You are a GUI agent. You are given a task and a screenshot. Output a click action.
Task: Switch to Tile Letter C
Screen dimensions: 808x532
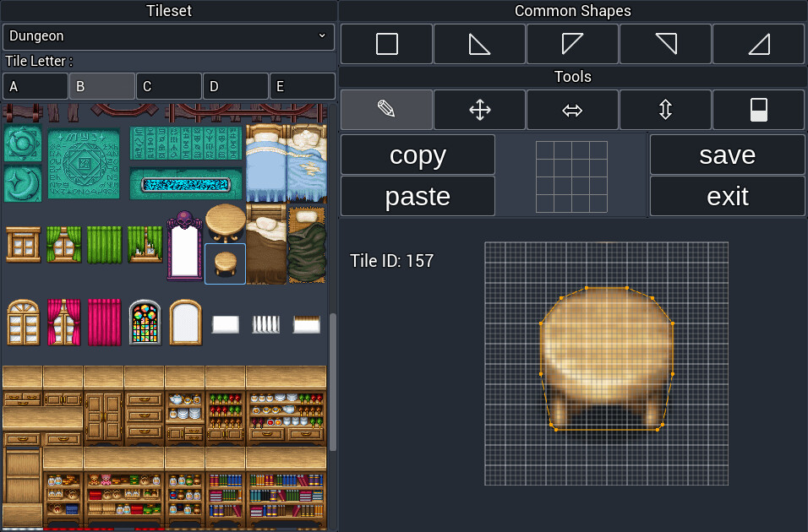(x=168, y=85)
